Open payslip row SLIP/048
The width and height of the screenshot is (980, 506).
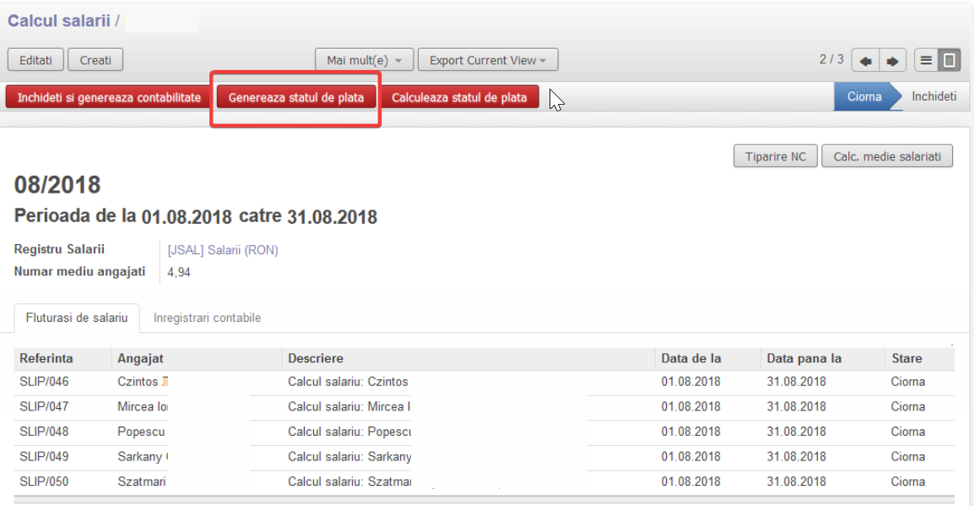coord(44,432)
